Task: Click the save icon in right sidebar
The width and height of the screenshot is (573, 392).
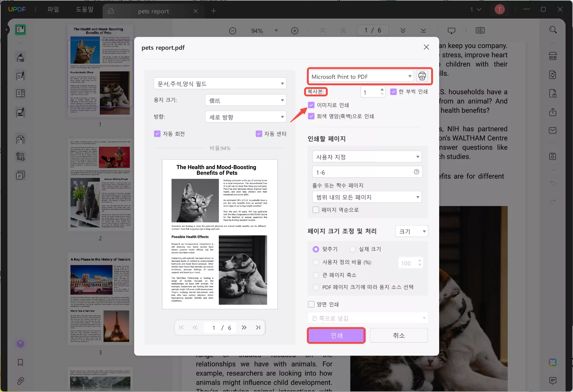Action: 553,156
